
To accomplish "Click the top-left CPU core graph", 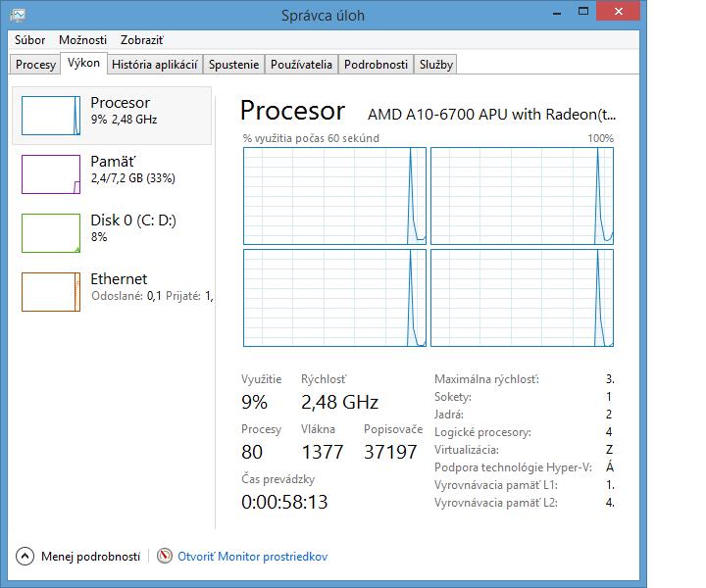I will click(x=334, y=195).
